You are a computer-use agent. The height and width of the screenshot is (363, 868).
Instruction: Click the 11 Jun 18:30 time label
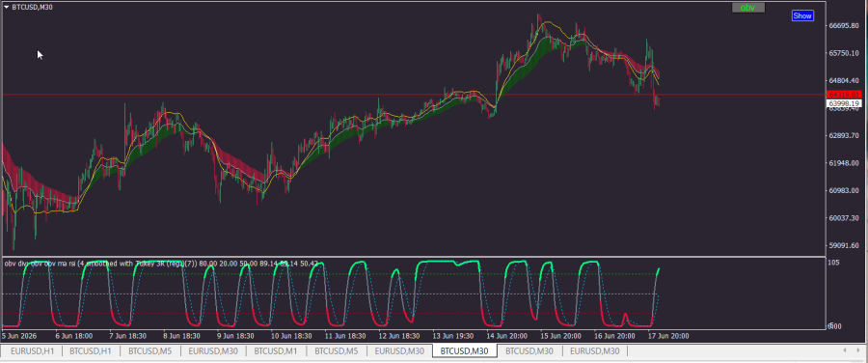pos(345,336)
